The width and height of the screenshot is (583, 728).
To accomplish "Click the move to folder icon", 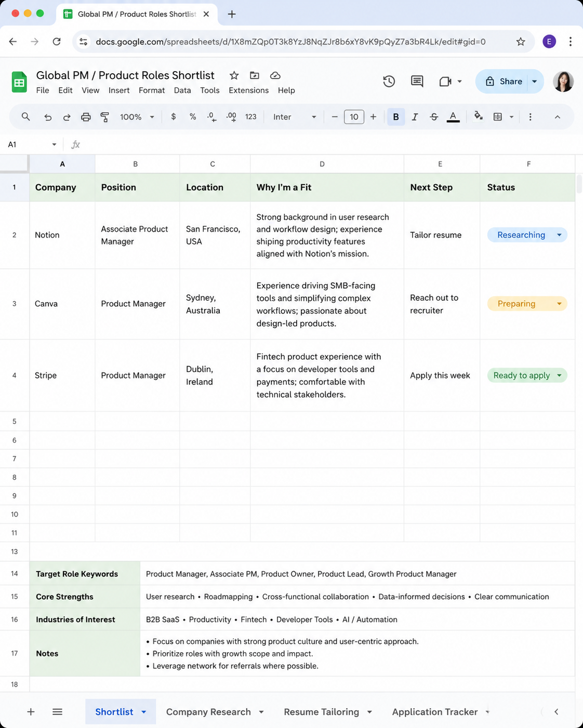I will pos(255,75).
